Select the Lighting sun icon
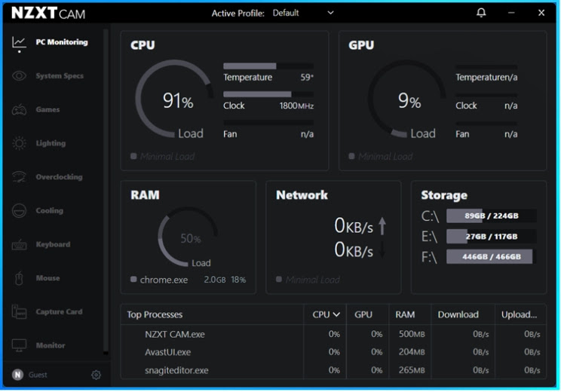Viewport: 561px width, 392px height. pos(19,143)
